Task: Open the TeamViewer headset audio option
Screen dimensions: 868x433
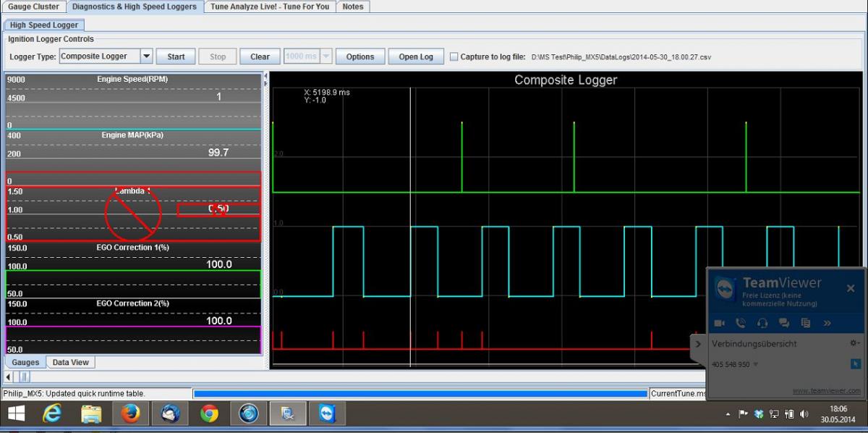Action: click(762, 323)
